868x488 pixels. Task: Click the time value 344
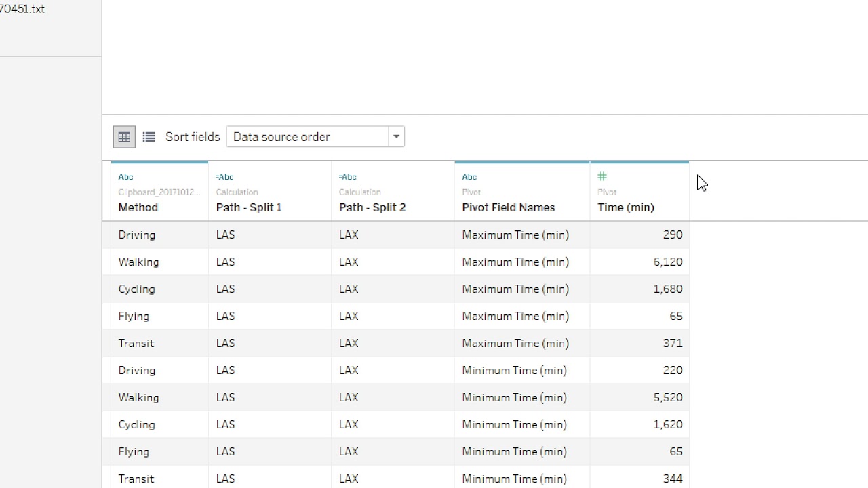[673, 479]
